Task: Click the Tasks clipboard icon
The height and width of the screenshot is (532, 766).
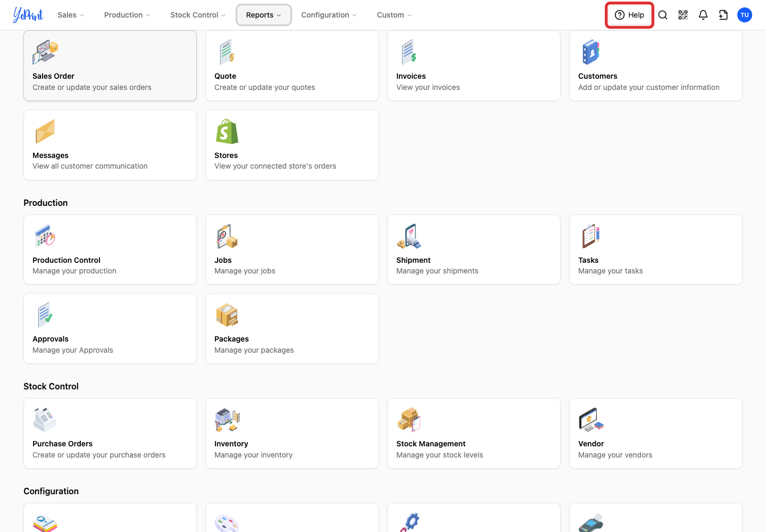Action: [591, 236]
